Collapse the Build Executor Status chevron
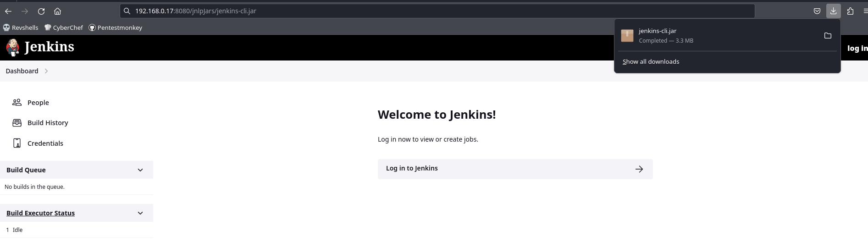Image resolution: width=868 pixels, height=242 pixels. (140, 213)
